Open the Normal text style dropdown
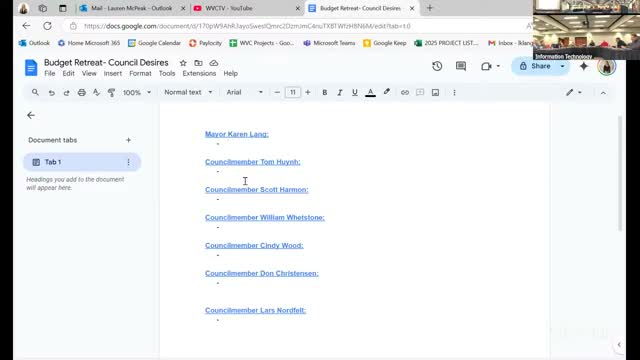 pos(188,93)
